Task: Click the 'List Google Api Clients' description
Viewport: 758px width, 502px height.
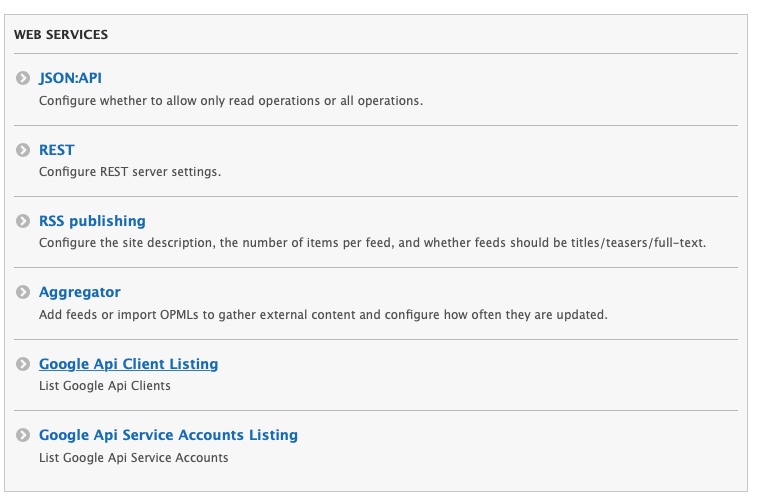Action: click(105, 386)
